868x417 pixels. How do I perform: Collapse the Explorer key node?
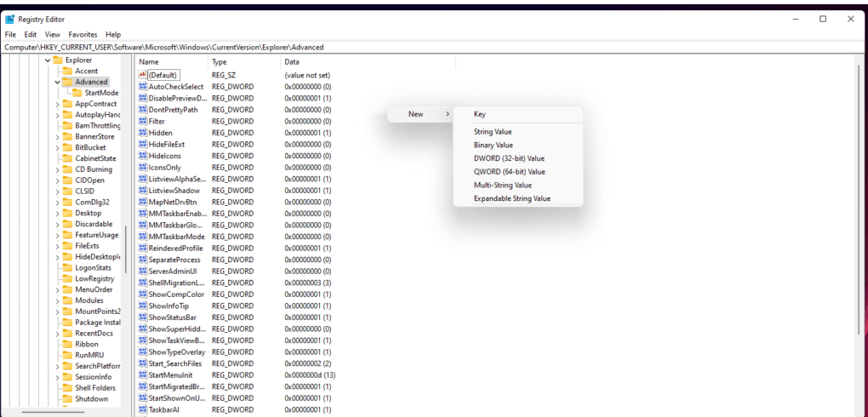(48, 60)
